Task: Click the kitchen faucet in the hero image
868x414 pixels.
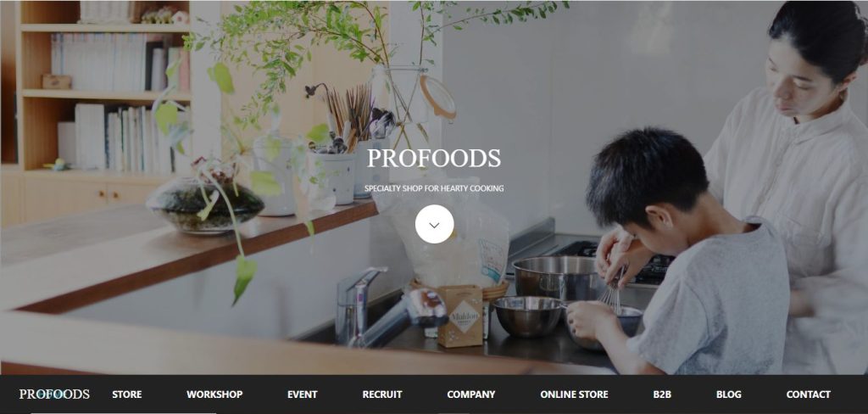Action: pyautogui.click(x=382, y=308)
